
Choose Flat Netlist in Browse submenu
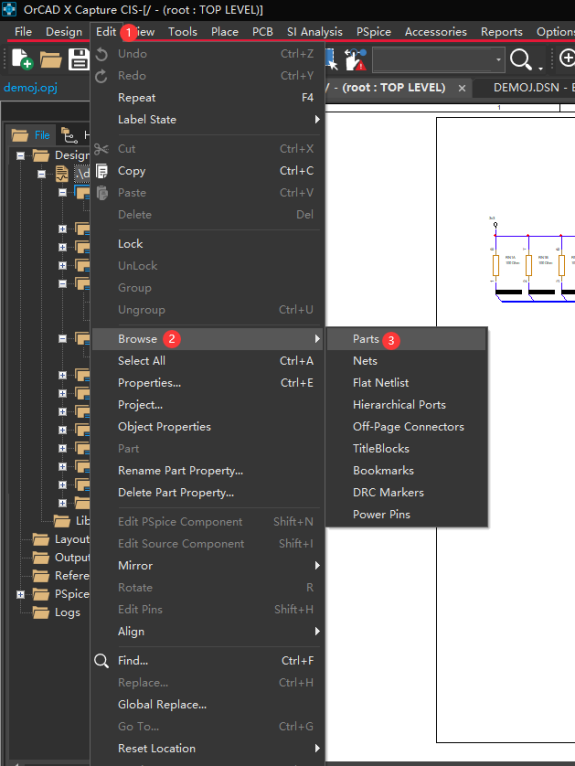click(x=406, y=383)
